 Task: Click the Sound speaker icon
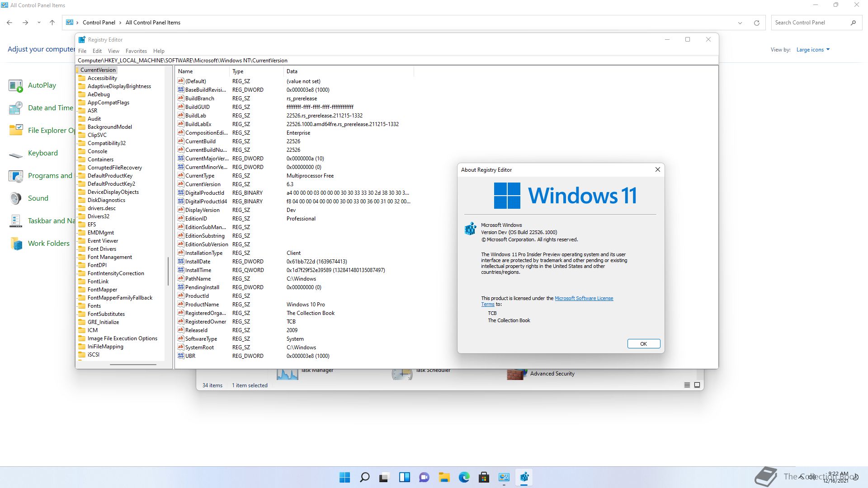(x=16, y=198)
